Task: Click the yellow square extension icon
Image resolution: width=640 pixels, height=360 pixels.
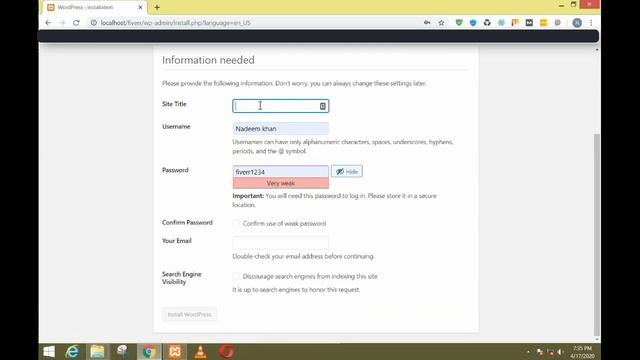Action: 543,23
